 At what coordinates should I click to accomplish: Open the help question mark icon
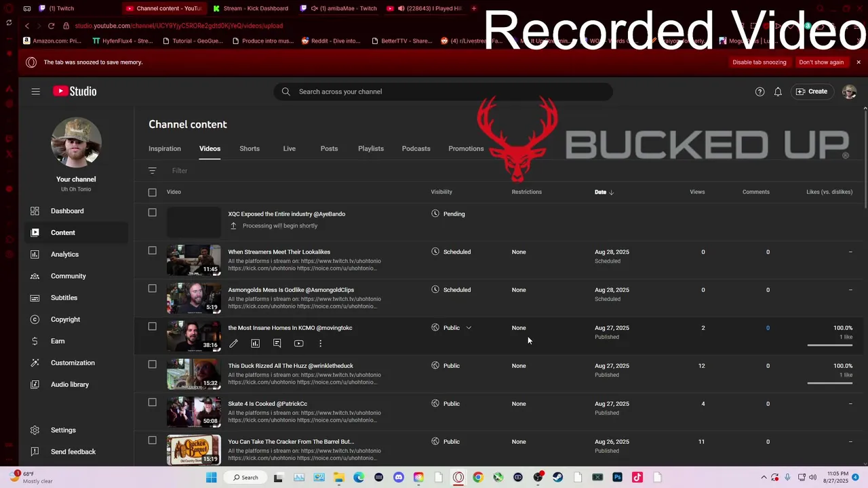click(x=759, y=91)
